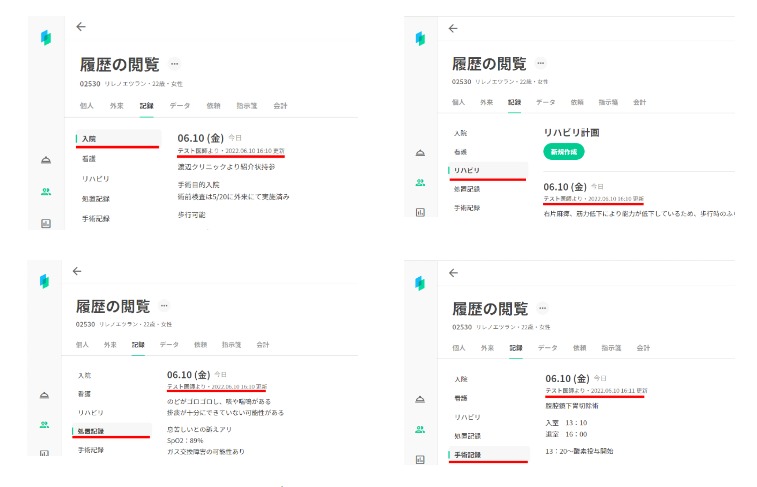Click the 06.10 (金) heading under リハビリ計画
This screenshot has height=487, width=757.
[564, 186]
